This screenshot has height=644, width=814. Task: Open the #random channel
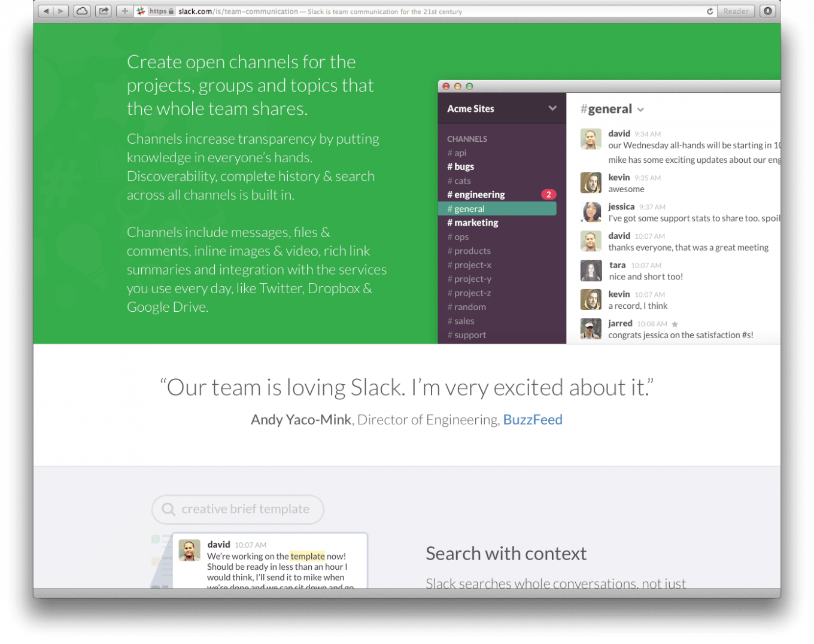470,307
